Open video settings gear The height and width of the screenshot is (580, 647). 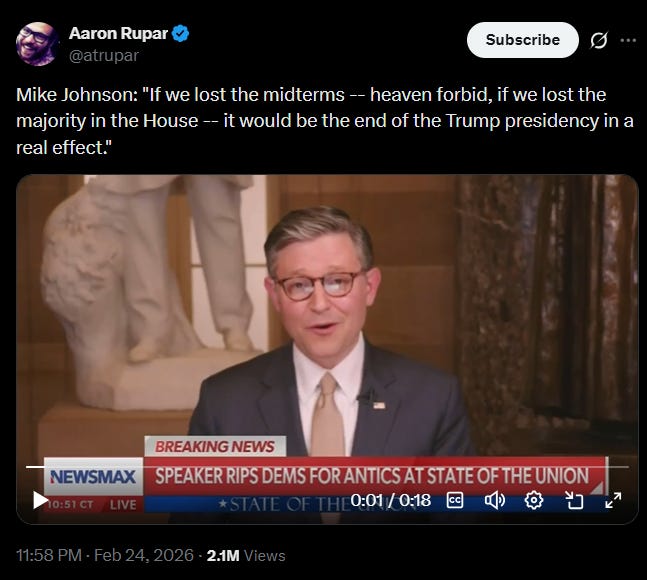534,500
